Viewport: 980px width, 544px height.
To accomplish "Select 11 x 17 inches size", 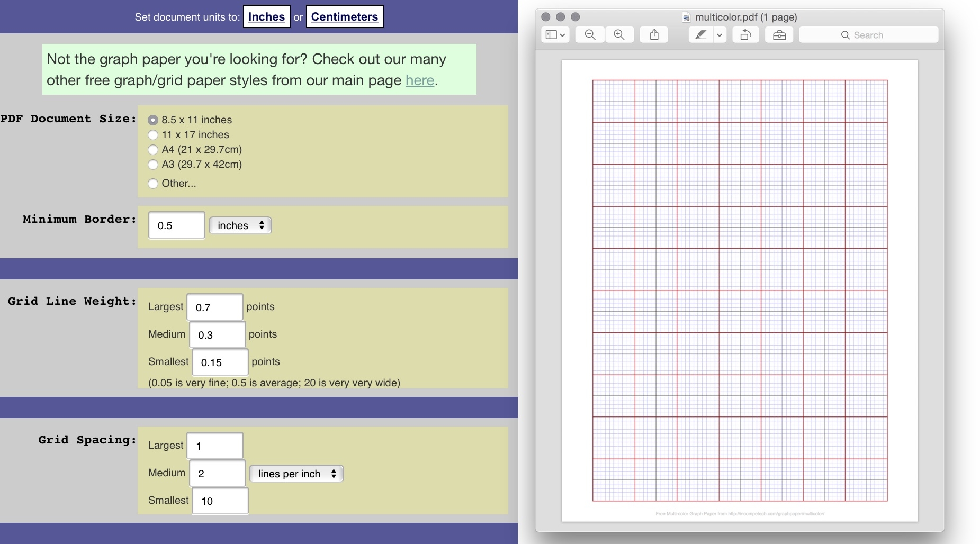I will 153,135.
